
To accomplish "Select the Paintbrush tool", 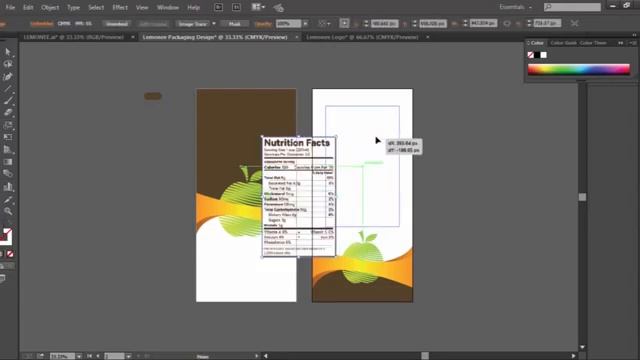I will click(x=8, y=100).
